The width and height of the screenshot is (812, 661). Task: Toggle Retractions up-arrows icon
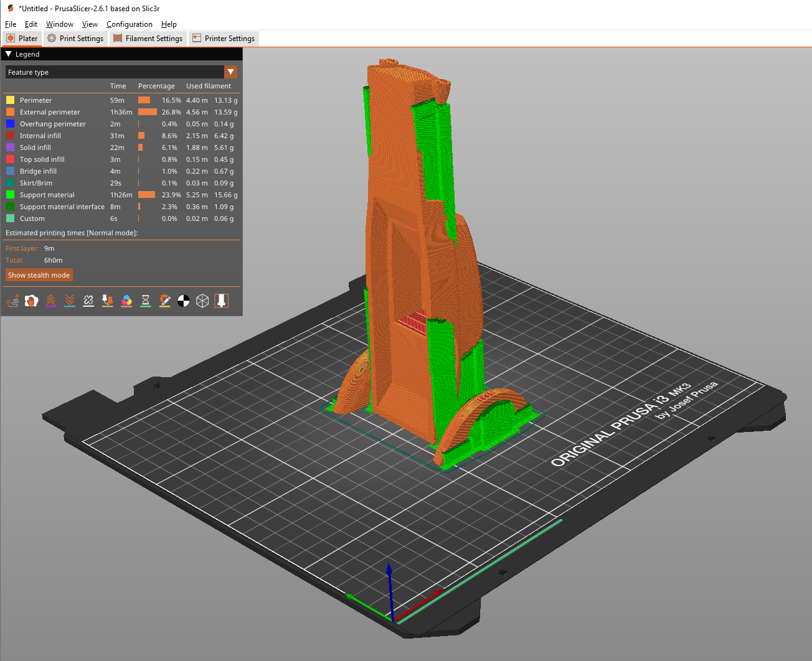point(50,301)
